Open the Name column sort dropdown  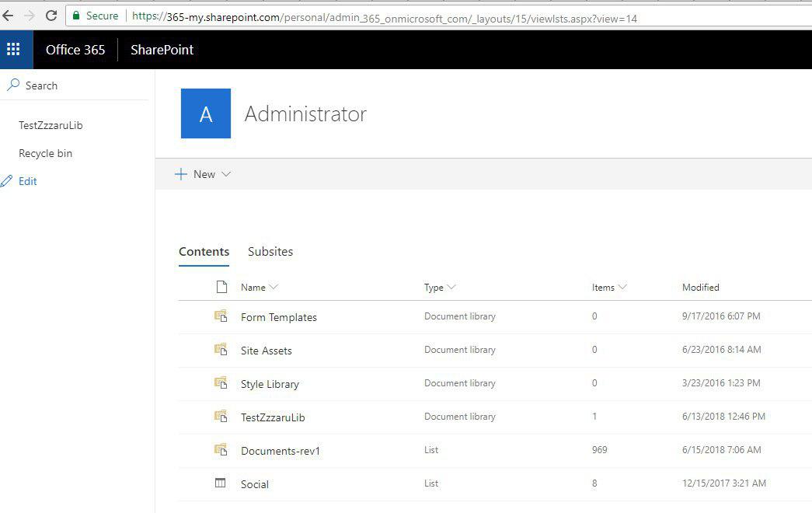coord(275,287)
